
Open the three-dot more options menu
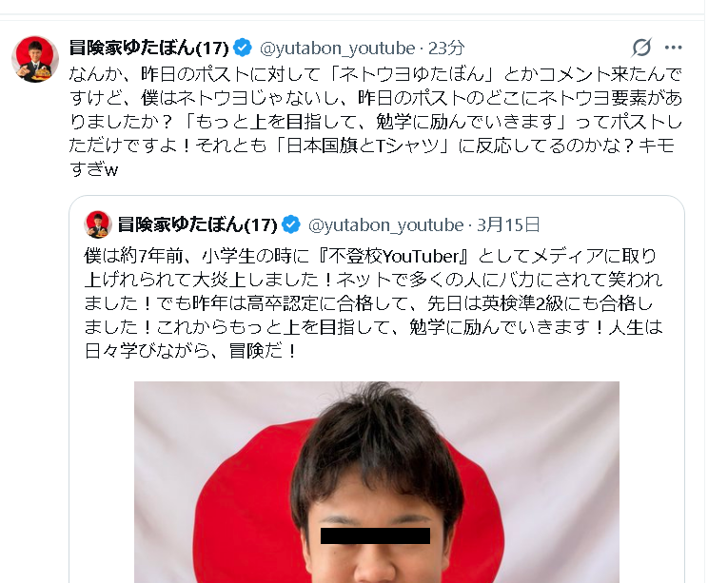pos(673,48)
